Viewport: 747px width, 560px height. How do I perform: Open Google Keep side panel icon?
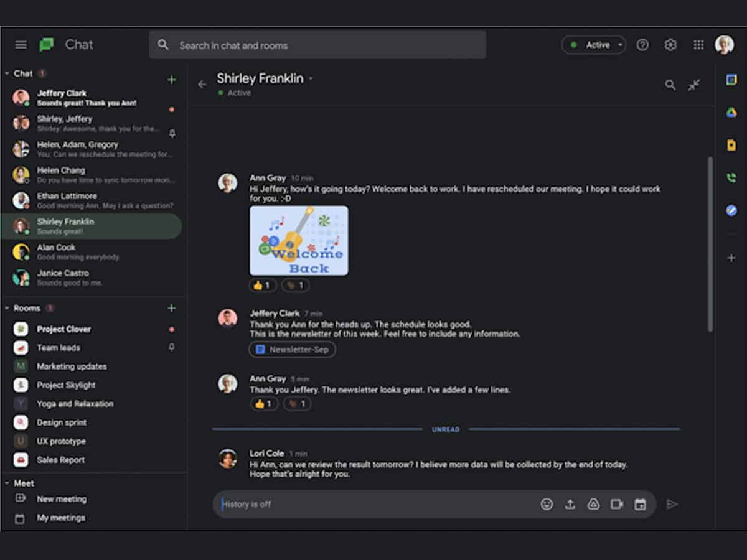731,145
